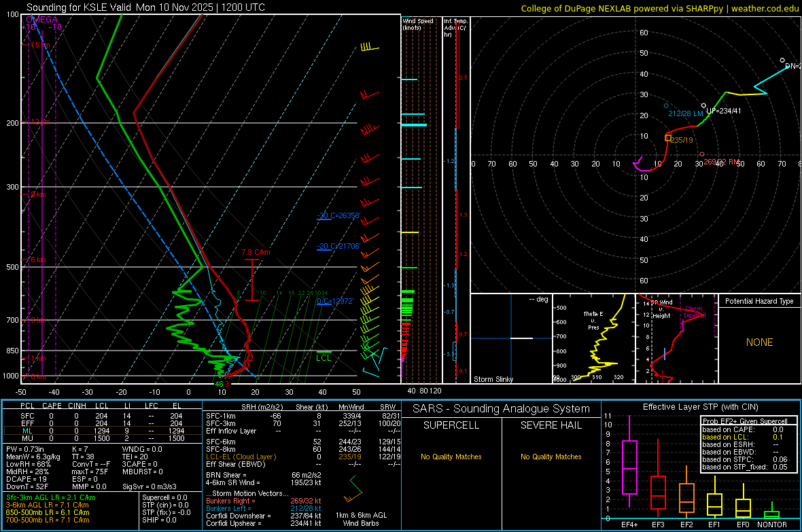Click the WNDG = 0.0 value

pos(142,449)
